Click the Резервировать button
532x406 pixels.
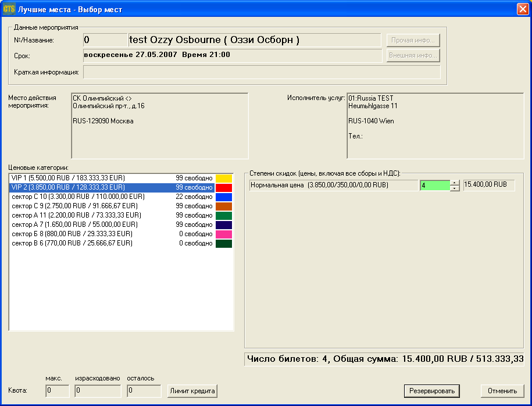431,391
